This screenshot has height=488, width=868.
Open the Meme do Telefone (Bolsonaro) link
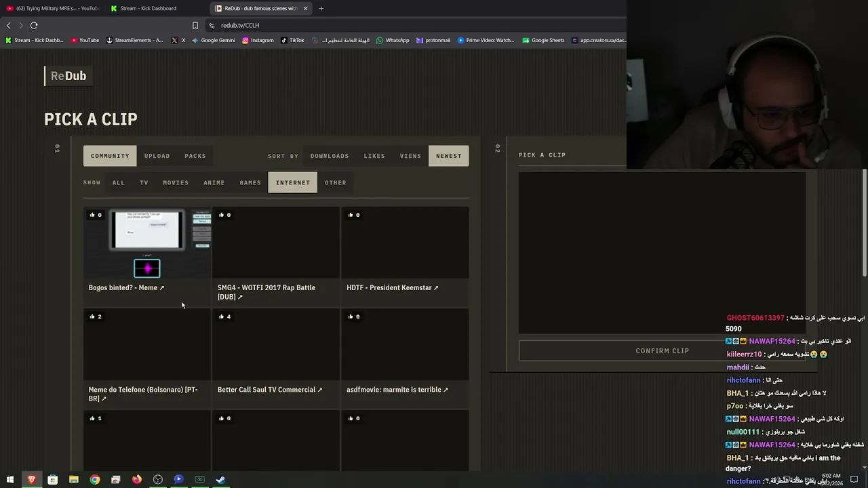(x=143, y=394)
